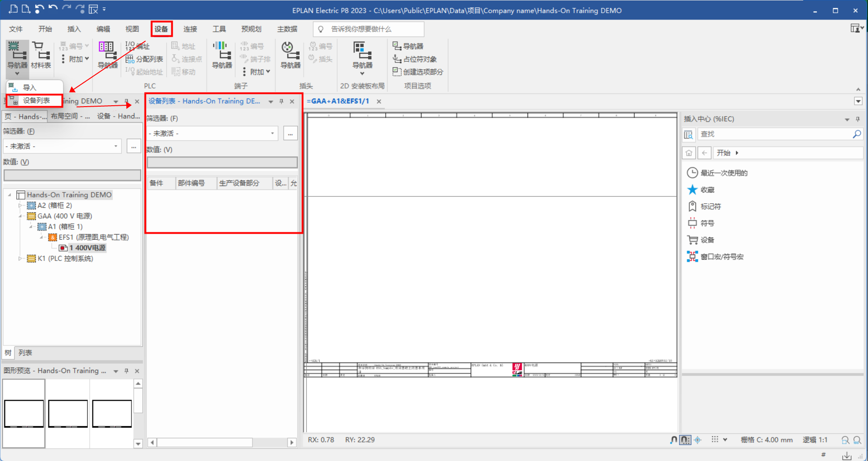Switch to the 工具 ribbon tab
The height and width of the screenshot is (461, 868).
coord(219,29)
